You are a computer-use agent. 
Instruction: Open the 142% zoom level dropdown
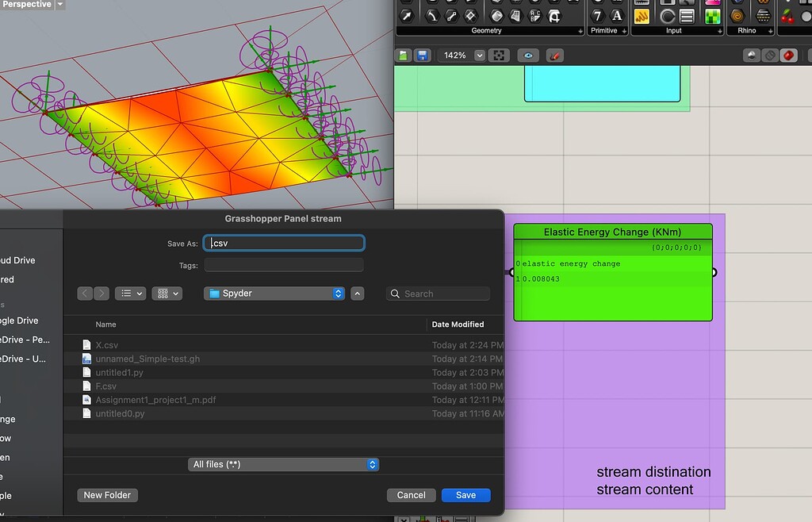pyautogui.click(x=479, y=56)
